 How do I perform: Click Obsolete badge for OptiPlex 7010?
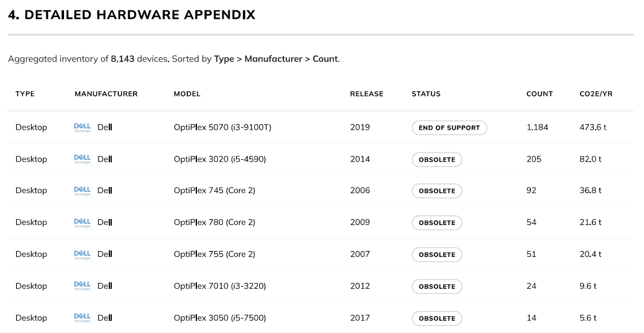pos(437,287)
